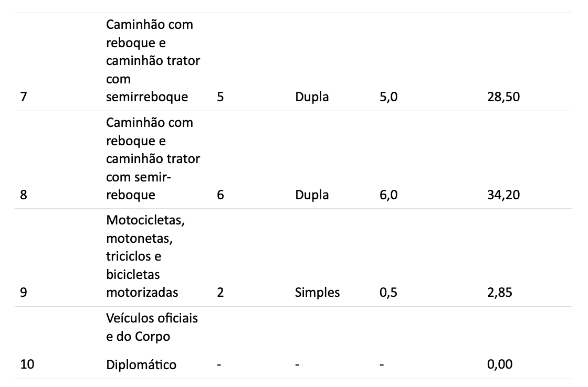
Task: Click the 'Simples' wheel type cell
Action: click(x=317, y=292)
